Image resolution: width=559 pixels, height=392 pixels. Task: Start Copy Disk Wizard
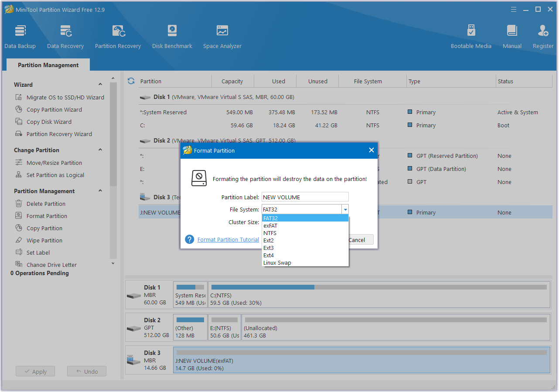tap(44, 122)
